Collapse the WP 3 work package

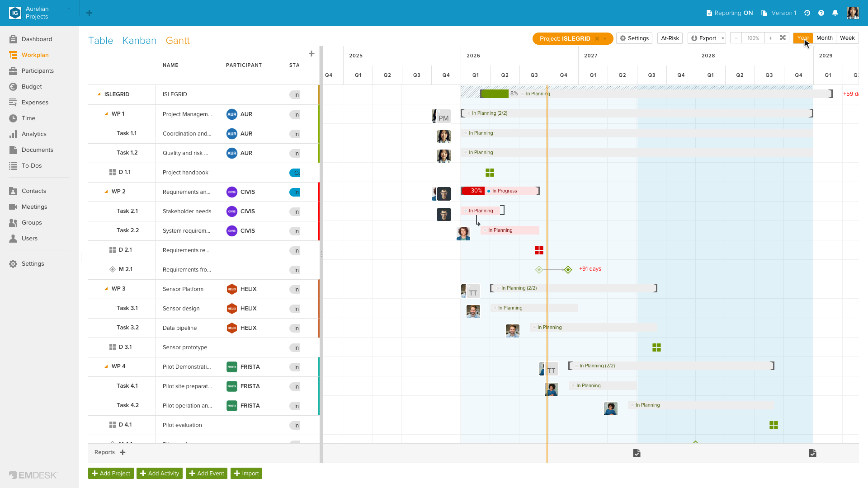click(x=106, y=289)
